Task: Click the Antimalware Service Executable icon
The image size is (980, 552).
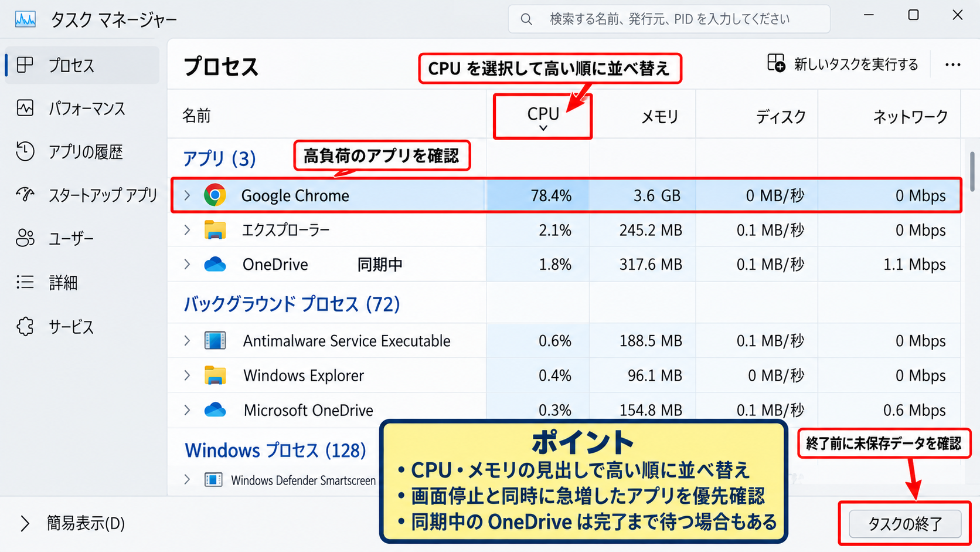Action: point(215,340)
